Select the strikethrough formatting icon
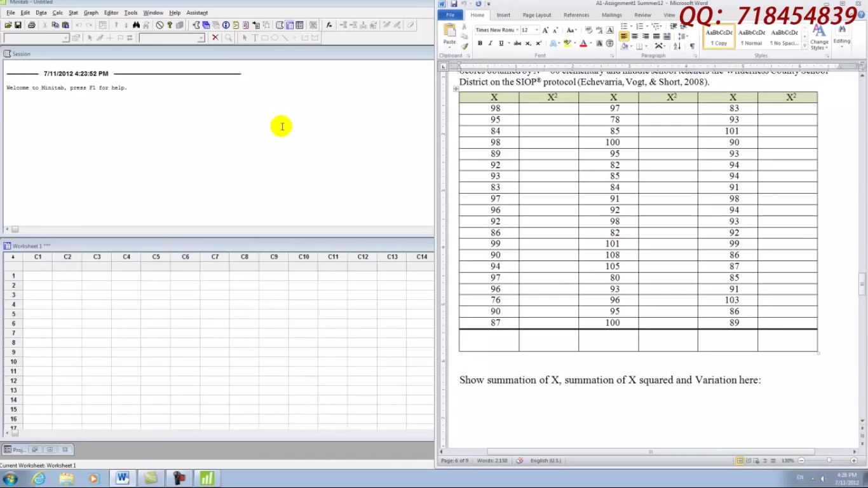The image size is (868, 488). 518,43
